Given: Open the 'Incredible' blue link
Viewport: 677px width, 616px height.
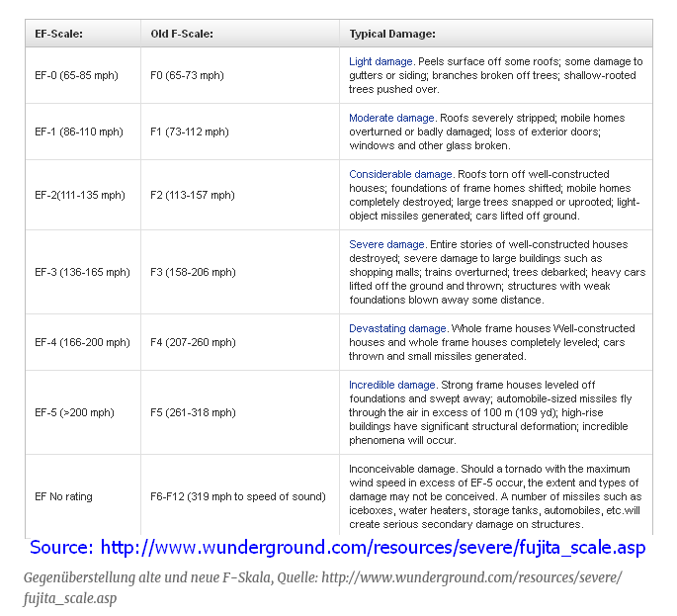Looking at the screenshot, I should pyautogui.click(x=372, y=385).
